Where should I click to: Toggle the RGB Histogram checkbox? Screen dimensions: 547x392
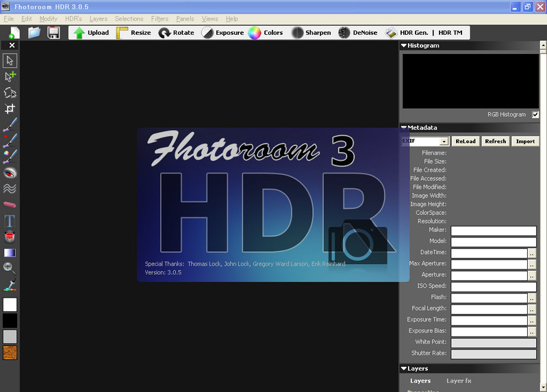click(535, 114)
